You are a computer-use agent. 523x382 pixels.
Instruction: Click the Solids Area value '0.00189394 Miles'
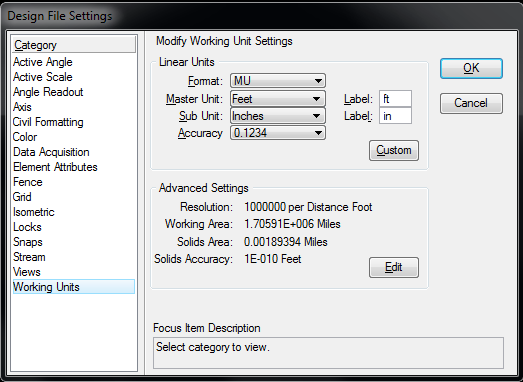[x=286, y=242]
